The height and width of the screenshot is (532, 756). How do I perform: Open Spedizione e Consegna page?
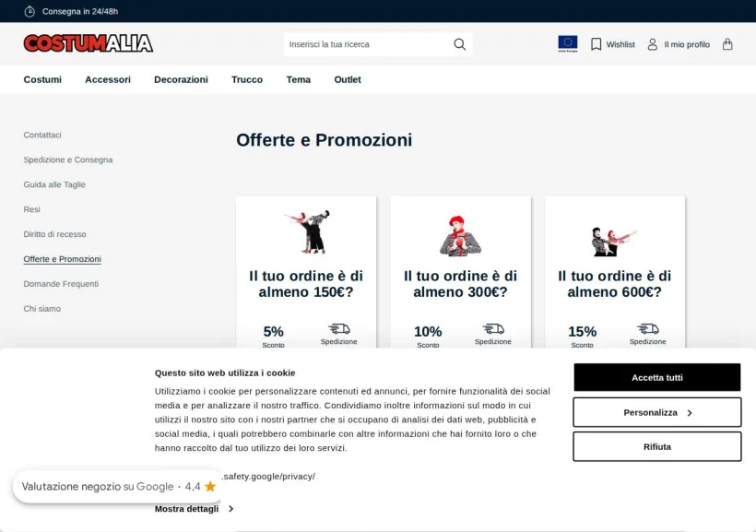[68, 160]
